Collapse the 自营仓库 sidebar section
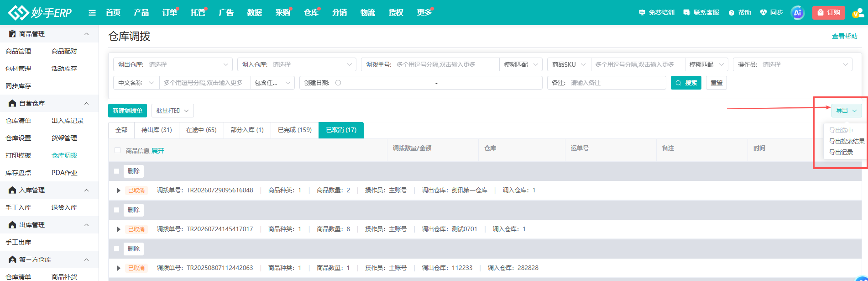This screenshot has height=281, width=868. (x=86, y=103)
